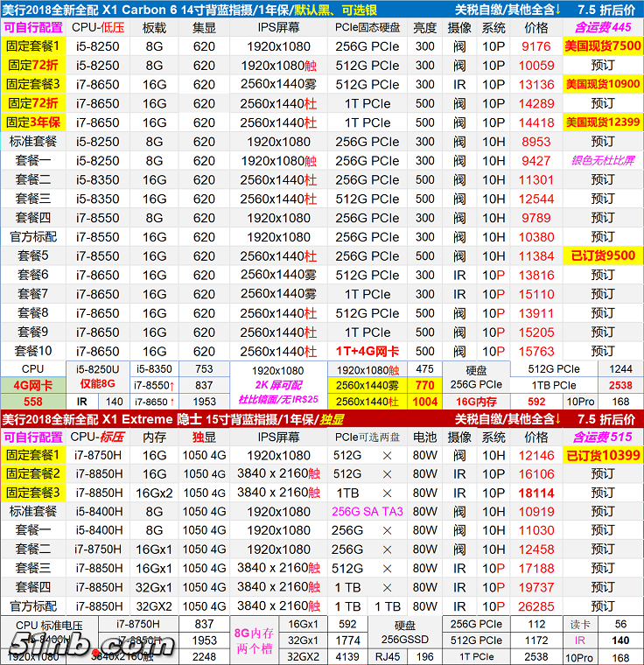Select the red "16G内存" cell
This screenshot has width=644, height=665.
[476, 402]
